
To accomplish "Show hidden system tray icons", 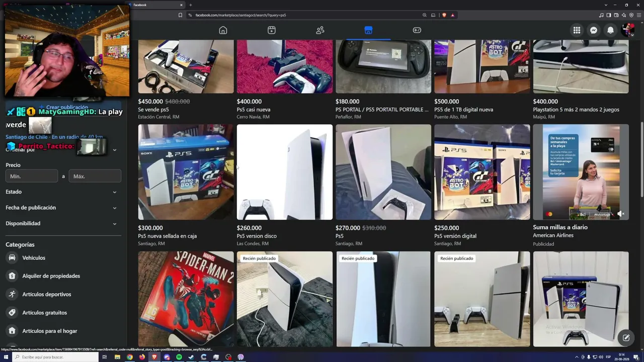I will coord(577,357).
